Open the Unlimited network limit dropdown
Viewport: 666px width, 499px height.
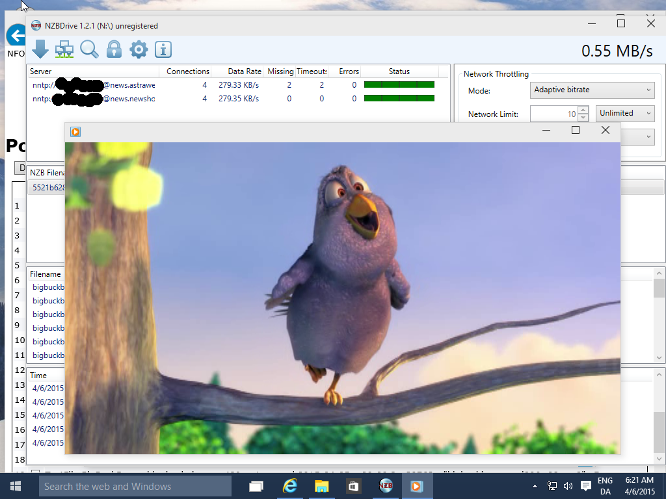[625, 113]
